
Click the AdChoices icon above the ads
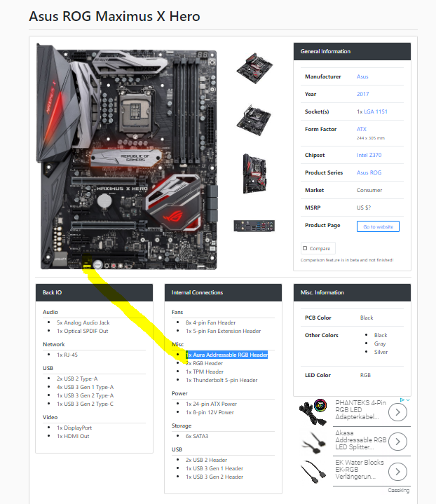402,400
